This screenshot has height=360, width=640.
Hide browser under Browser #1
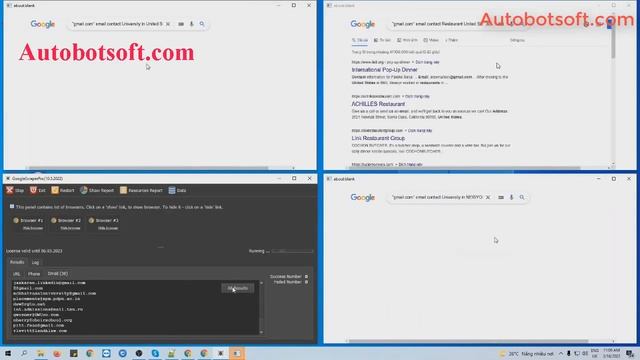coord(33,228)
